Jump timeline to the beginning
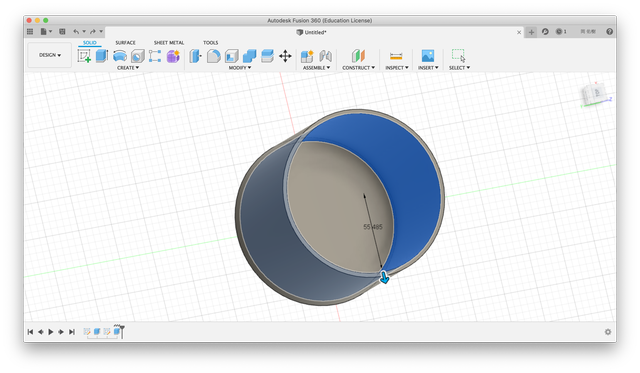The image size is (640, 373). (30, 332)
